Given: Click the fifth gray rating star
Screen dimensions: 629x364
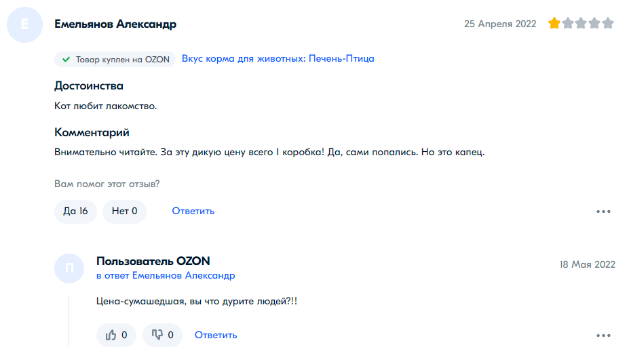Looking at the screenshot, I should [608, 23].
